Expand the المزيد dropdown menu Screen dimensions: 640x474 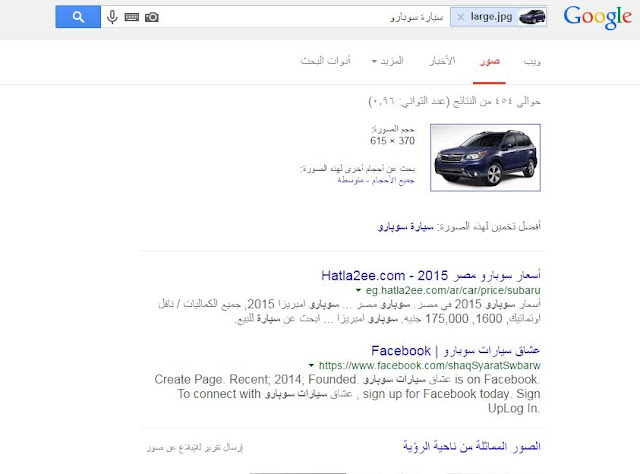tap(387, 61)
